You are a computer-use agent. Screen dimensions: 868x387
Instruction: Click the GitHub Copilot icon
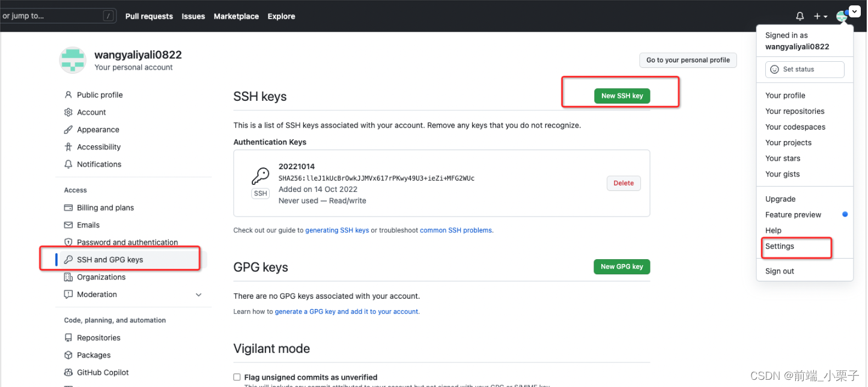(x=68, y=373)
